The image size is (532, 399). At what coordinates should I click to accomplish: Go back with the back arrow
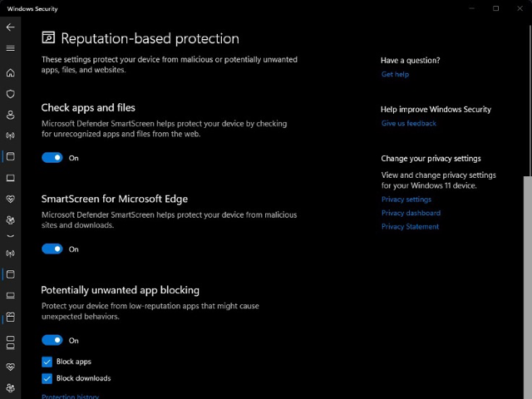coord(11,27)
